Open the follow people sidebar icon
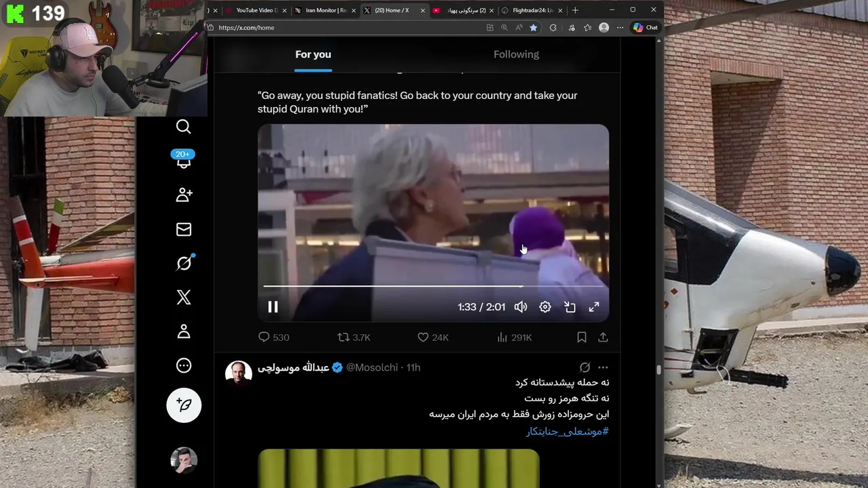The image size is (868, 488). pos(184,195)
